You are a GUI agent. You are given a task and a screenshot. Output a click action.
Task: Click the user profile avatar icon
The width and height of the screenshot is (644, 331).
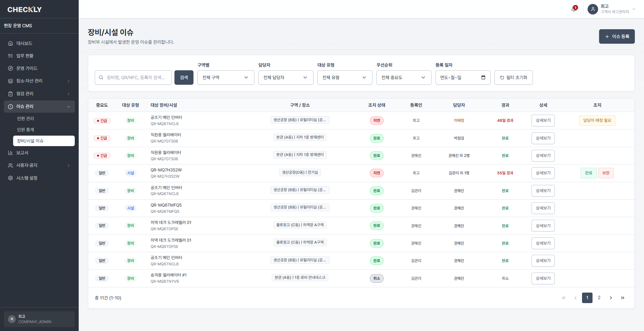coord(593,9)
